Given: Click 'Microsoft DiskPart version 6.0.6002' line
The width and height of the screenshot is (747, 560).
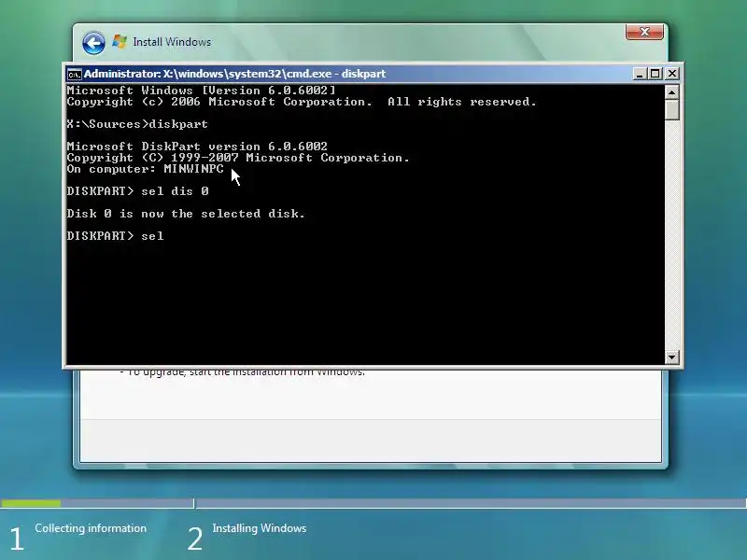Looking at the screenshot, I should [197, 147].
